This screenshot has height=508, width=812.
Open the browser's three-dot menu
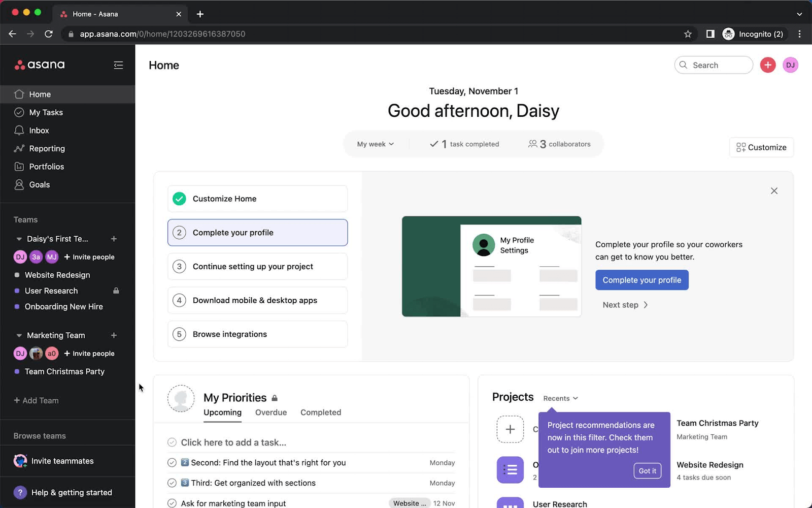pos(799,34)
